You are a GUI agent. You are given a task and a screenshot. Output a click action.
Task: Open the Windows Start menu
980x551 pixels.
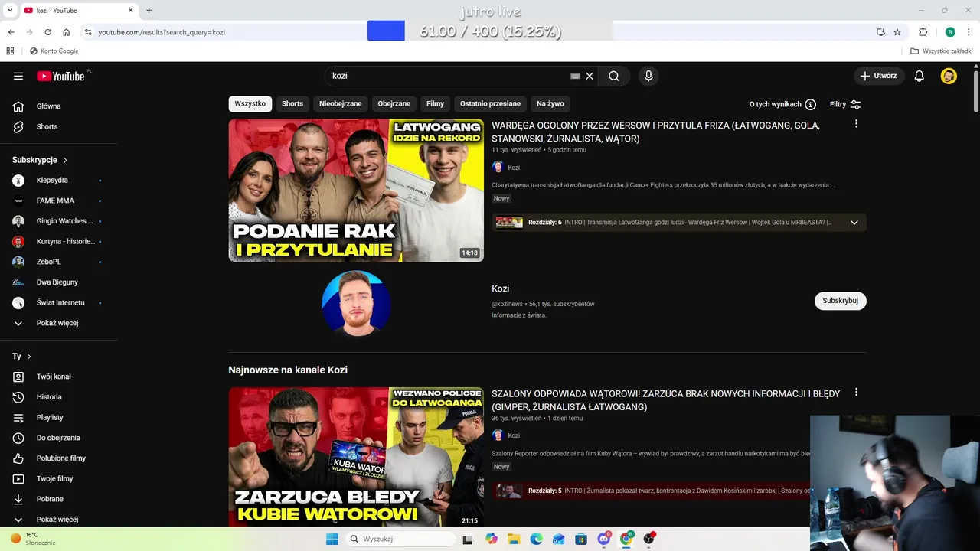coord(332,539)
